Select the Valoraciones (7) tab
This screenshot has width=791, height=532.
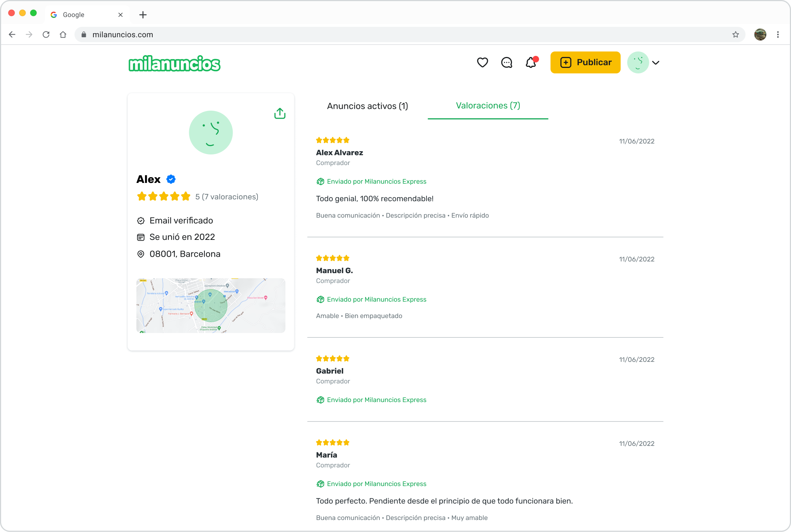pos(488,106)
